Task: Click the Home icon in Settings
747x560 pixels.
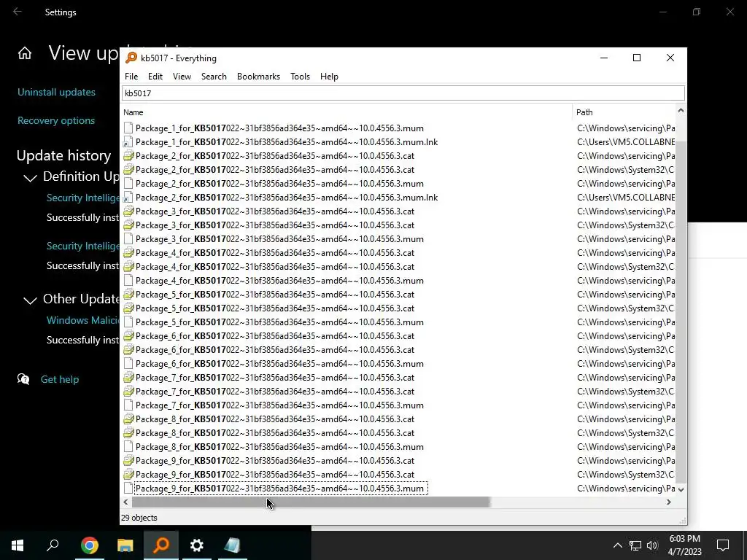Action: click(x=25, y=53)
